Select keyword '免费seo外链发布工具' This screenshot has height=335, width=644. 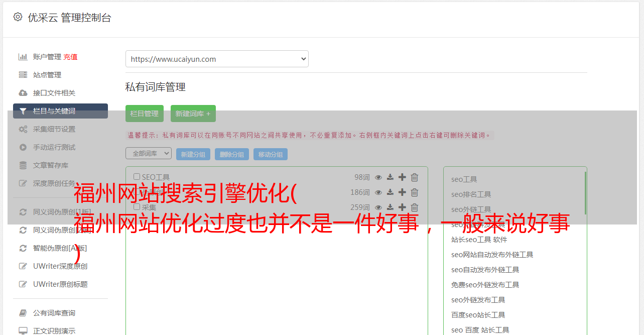click(485, 285)
